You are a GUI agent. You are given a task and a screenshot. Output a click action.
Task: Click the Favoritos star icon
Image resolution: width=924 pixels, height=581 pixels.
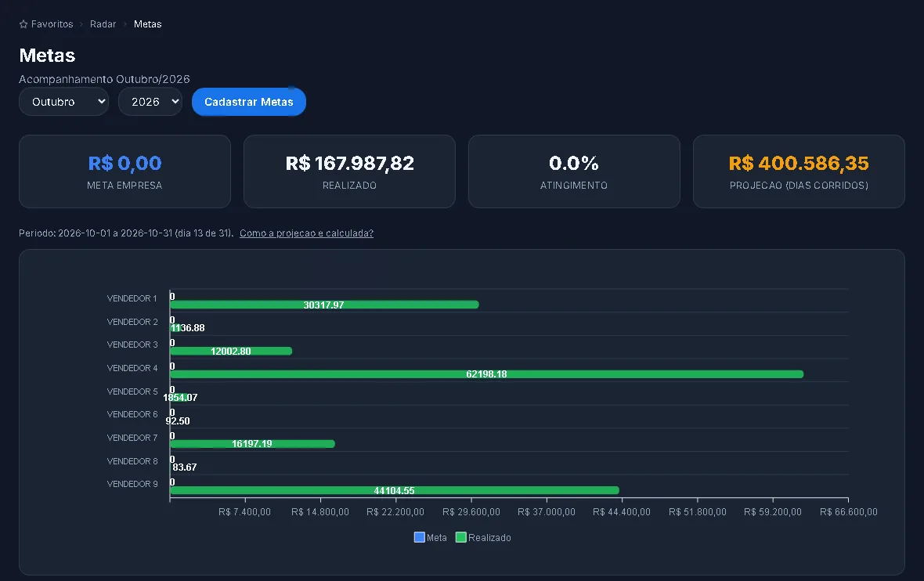click(x=23, y=24)
